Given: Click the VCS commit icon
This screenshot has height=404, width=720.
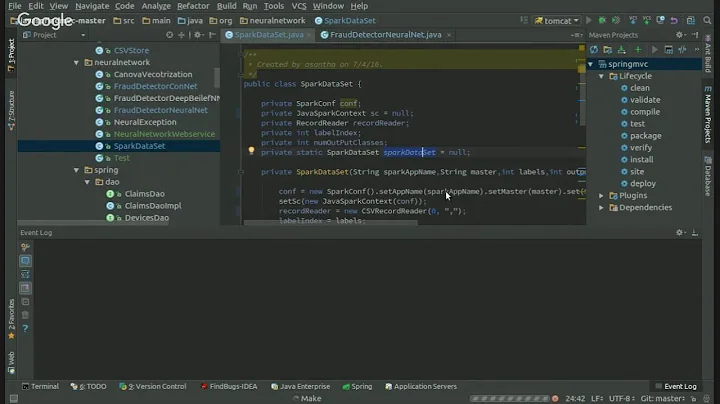Looking at the screenshot, I should point(647,20).
